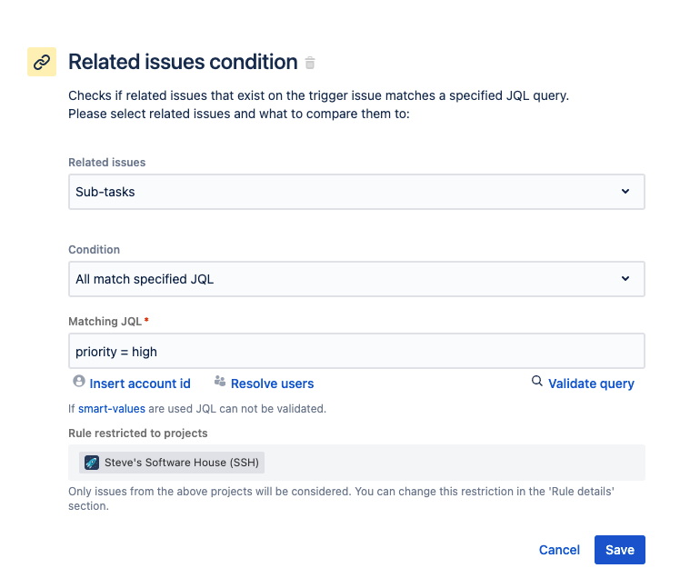Viewport: 700px width, 588px height.
Task: Open the smart-values help link
Action: tap(112, 409)
